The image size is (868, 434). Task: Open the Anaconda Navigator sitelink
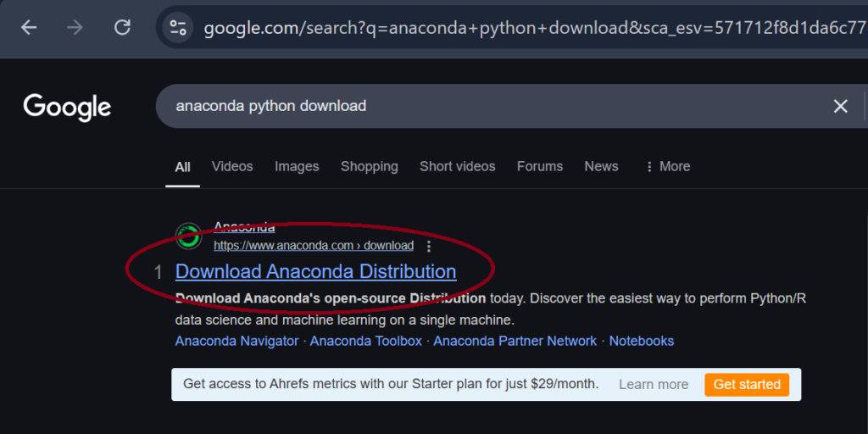click(237, 341)
